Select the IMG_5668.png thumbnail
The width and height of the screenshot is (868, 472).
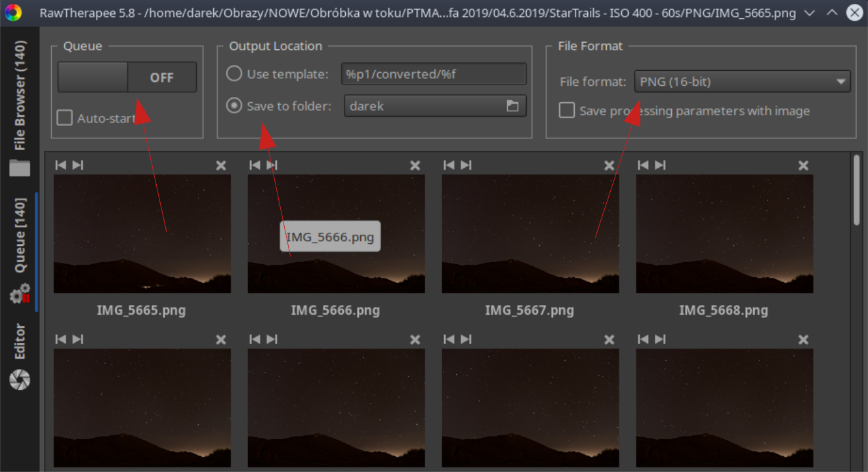point(725,233)
